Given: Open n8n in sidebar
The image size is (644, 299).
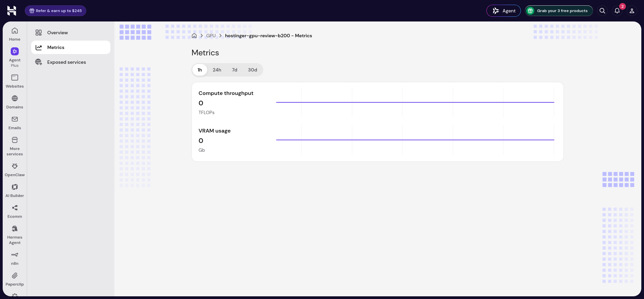Looking at the screenshot, I should (x=15, y=258).
